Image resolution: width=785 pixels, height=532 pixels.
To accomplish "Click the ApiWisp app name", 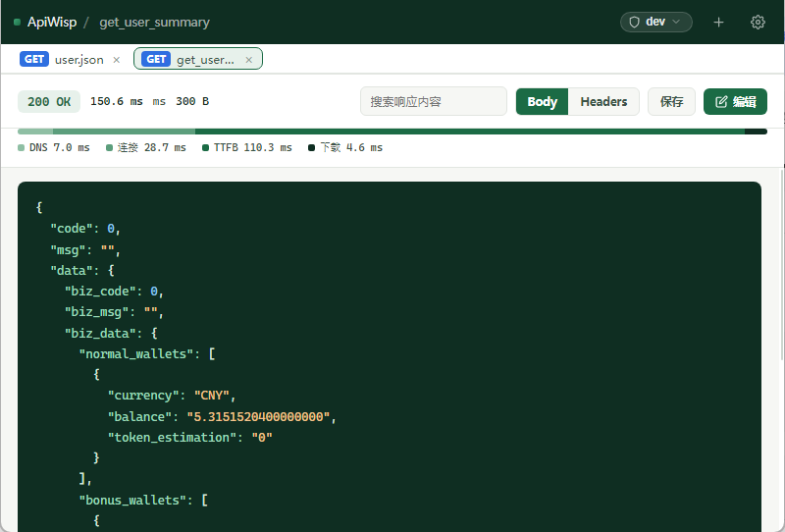I will (52, 22).
